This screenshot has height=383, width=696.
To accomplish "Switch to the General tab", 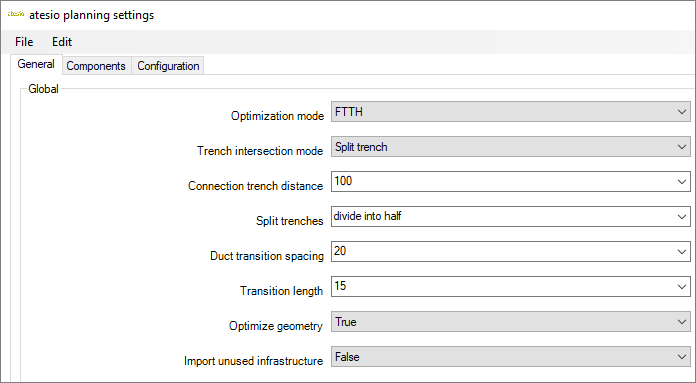I will coord(36,64).
